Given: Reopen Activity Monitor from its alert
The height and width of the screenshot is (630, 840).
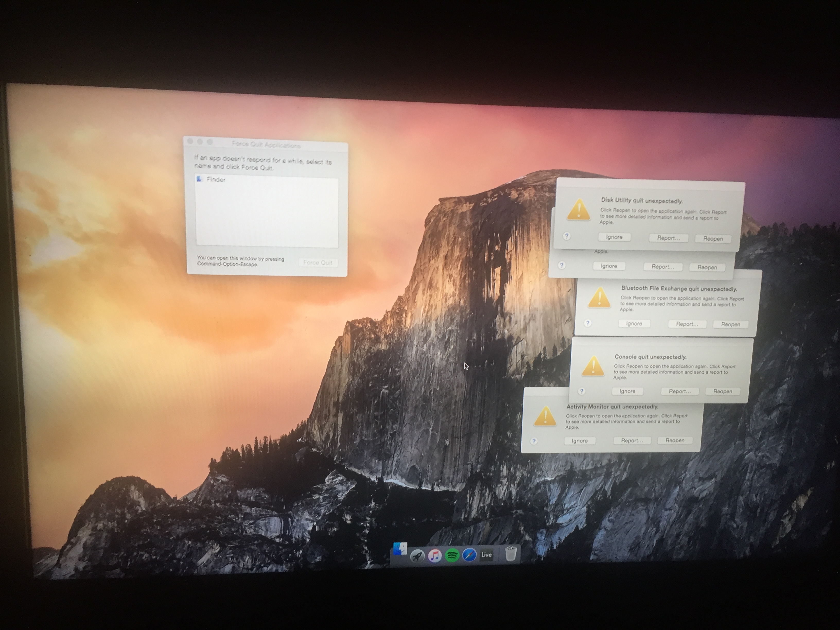Looking at the screenshot, I should pos(675,440).
